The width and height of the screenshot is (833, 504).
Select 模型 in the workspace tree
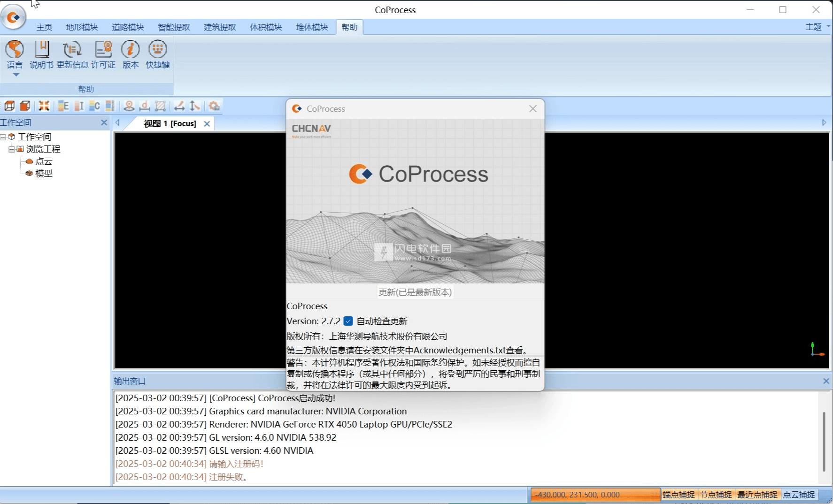44,173
